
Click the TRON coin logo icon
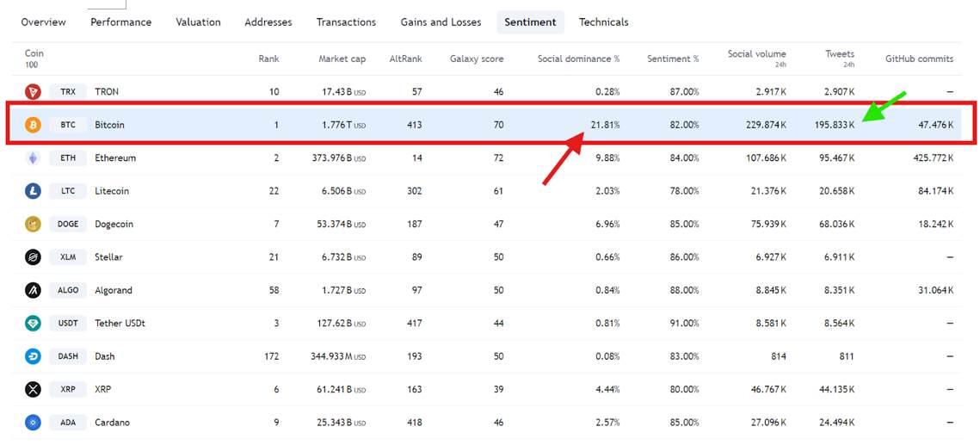[33, 91]
